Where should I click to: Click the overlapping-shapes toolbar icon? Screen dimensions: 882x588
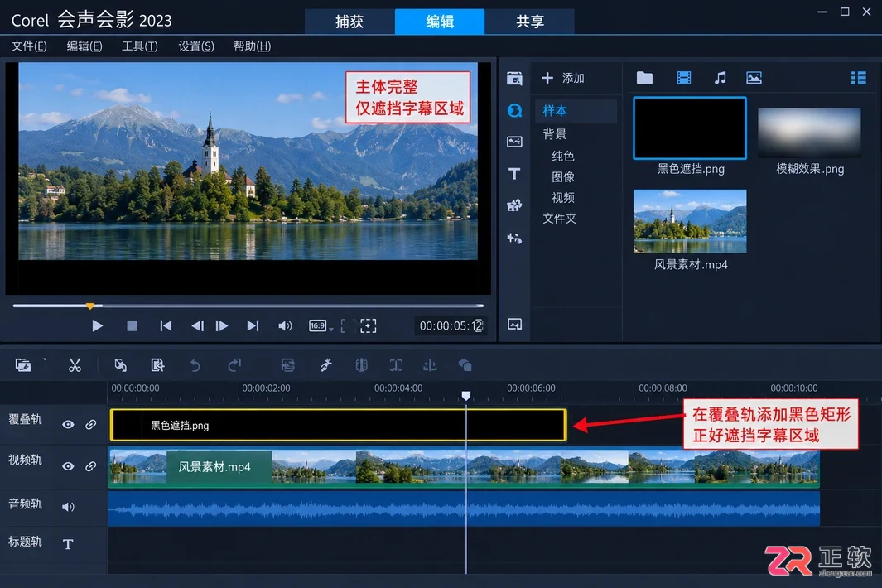coord(465,365)
